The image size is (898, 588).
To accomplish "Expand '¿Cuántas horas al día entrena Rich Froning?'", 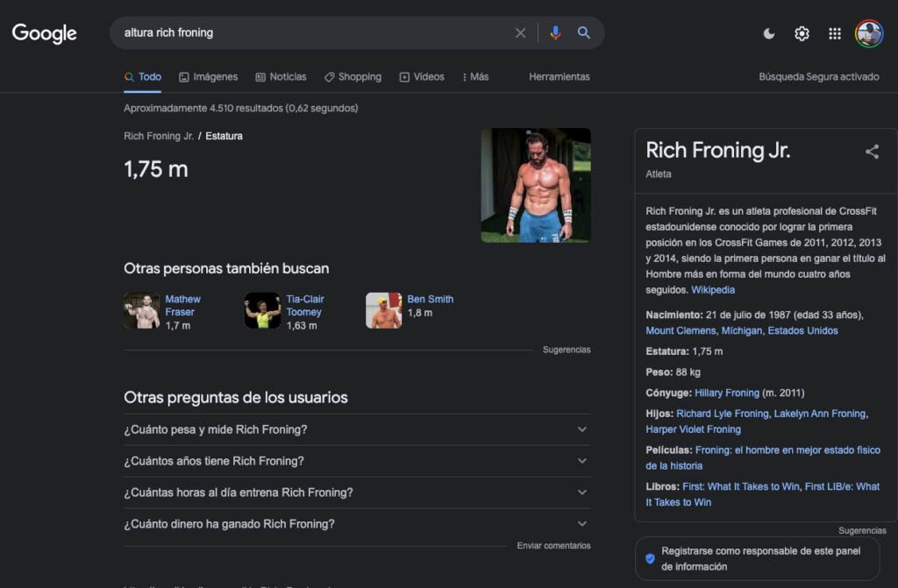I will [357, 492].
